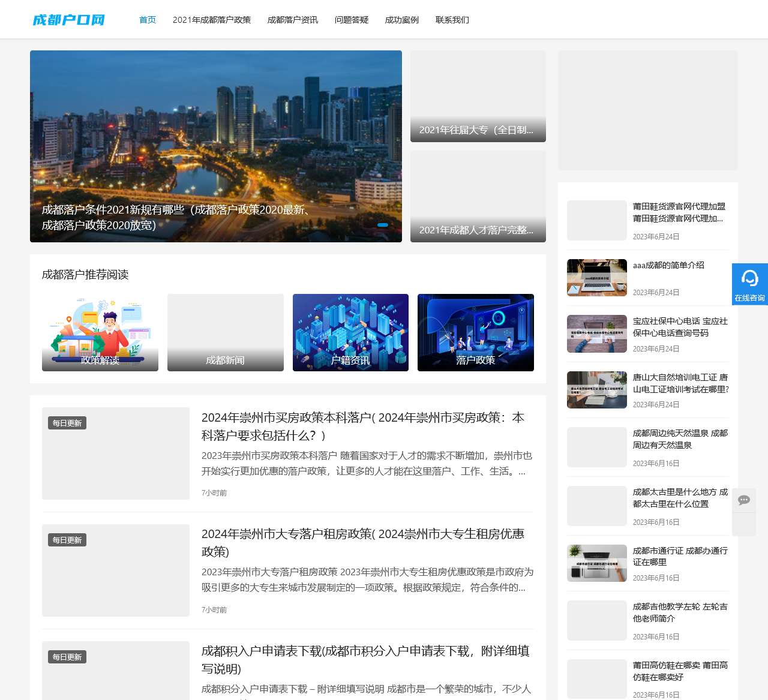Select 成功案例 from the navigation
The width and height of the screenshot is (768, 700).
point(401,19)
